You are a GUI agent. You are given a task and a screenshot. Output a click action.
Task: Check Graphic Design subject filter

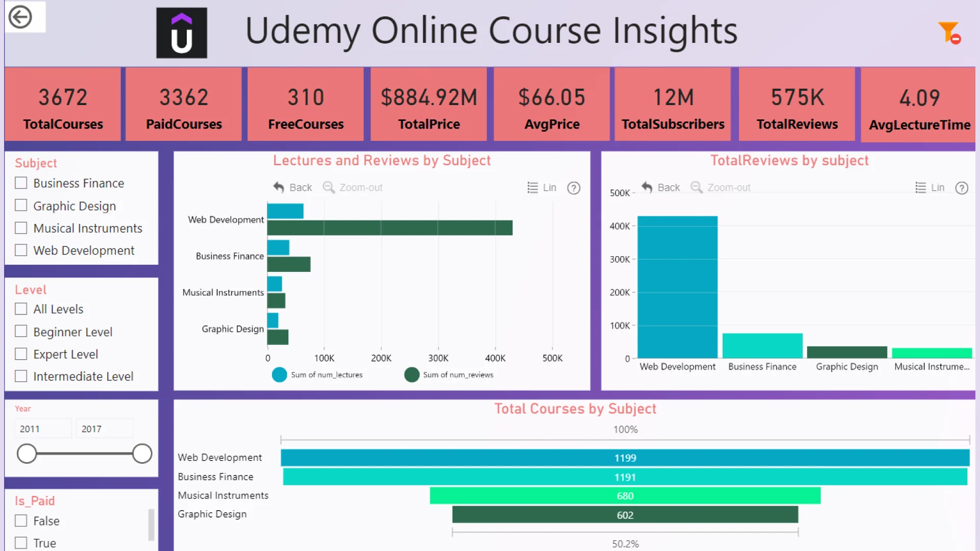[21, 205]
